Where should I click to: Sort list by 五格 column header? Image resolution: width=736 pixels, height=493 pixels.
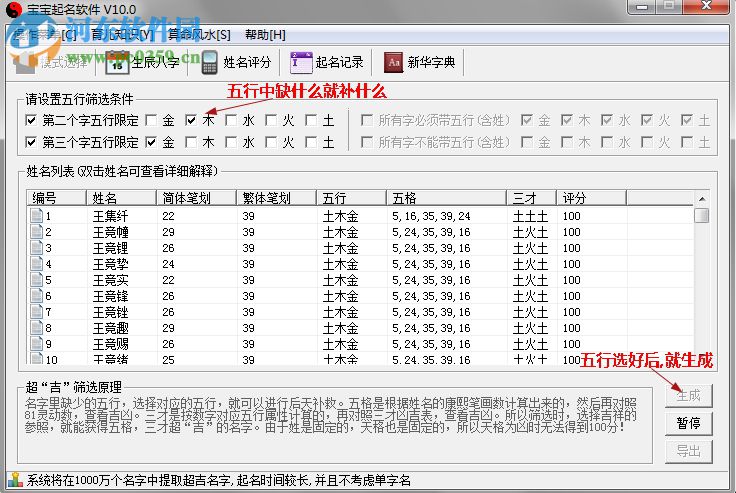[x=446, y=198]
